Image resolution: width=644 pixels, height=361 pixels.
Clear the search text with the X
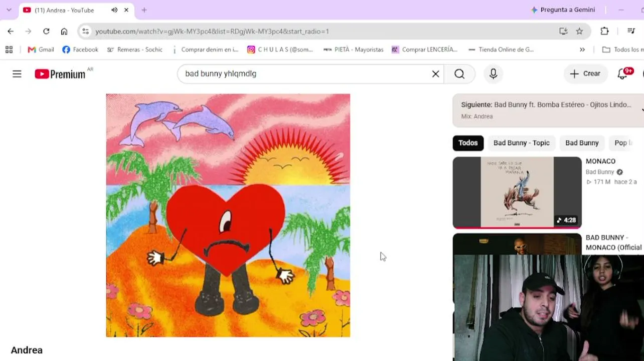coord(435,74)
